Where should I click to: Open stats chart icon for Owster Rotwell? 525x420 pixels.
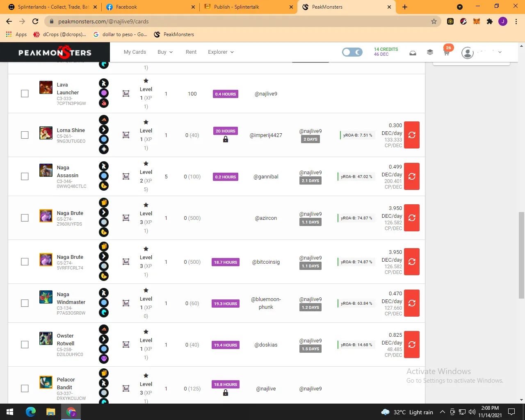[126, 345]
